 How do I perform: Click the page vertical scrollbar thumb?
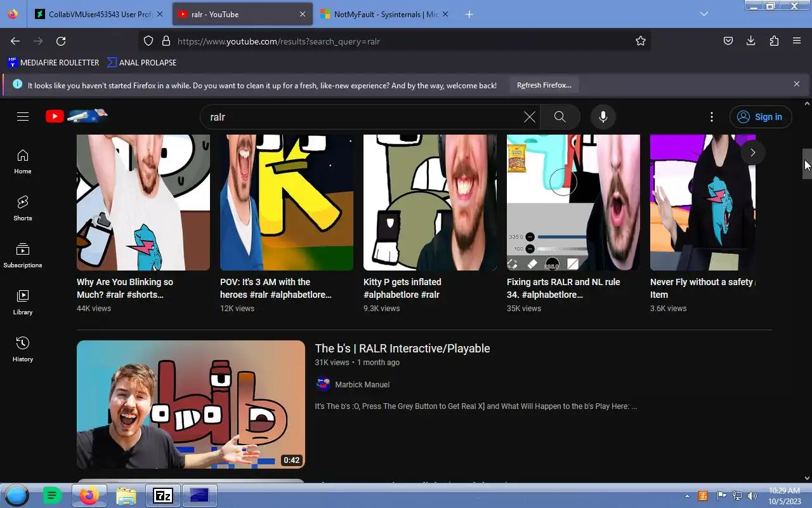click(807, 164)
